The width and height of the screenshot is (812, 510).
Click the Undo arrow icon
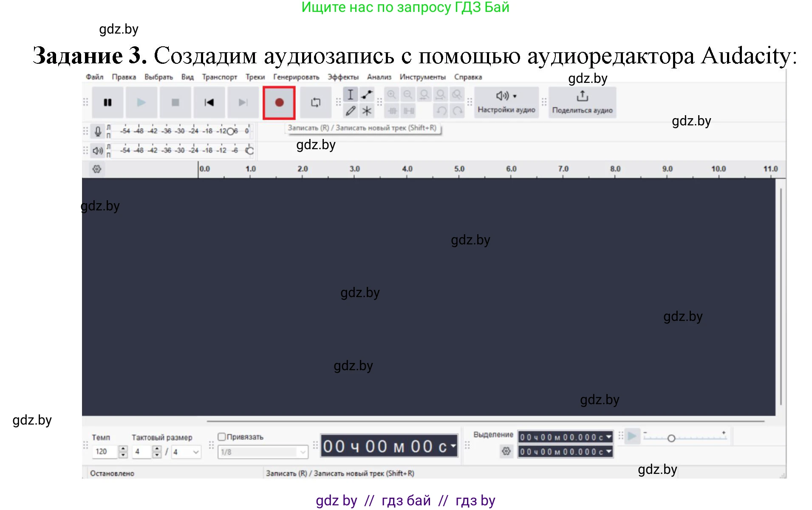[441, 111]
